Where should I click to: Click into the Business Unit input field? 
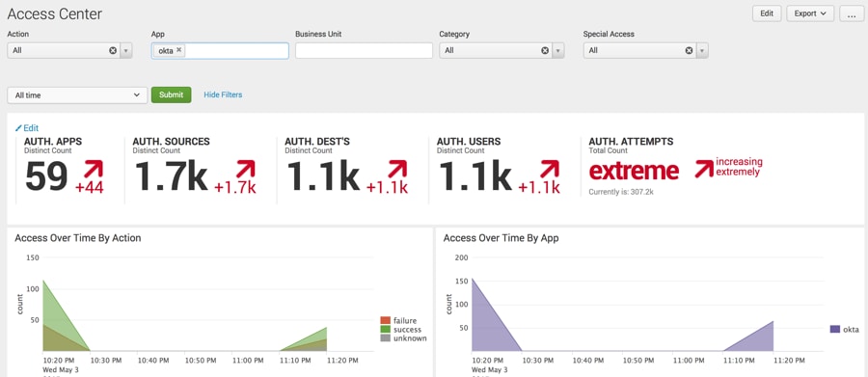pos(364,50)
